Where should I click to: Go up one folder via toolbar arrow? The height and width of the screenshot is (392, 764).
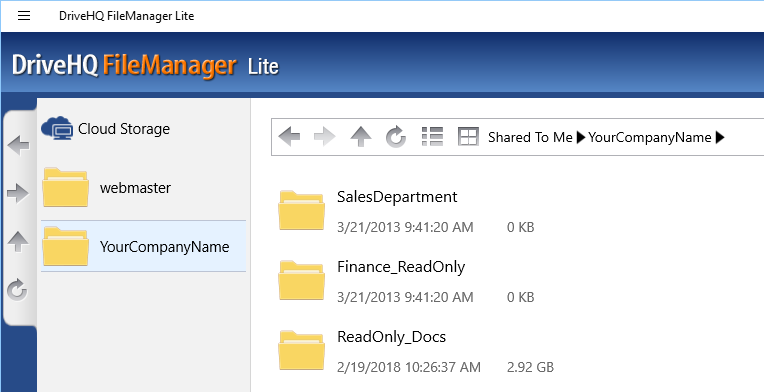[x=361, y=137]
